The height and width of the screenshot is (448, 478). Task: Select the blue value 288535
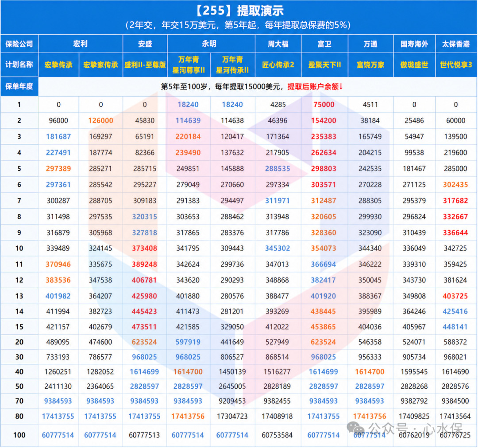point(278,169)
